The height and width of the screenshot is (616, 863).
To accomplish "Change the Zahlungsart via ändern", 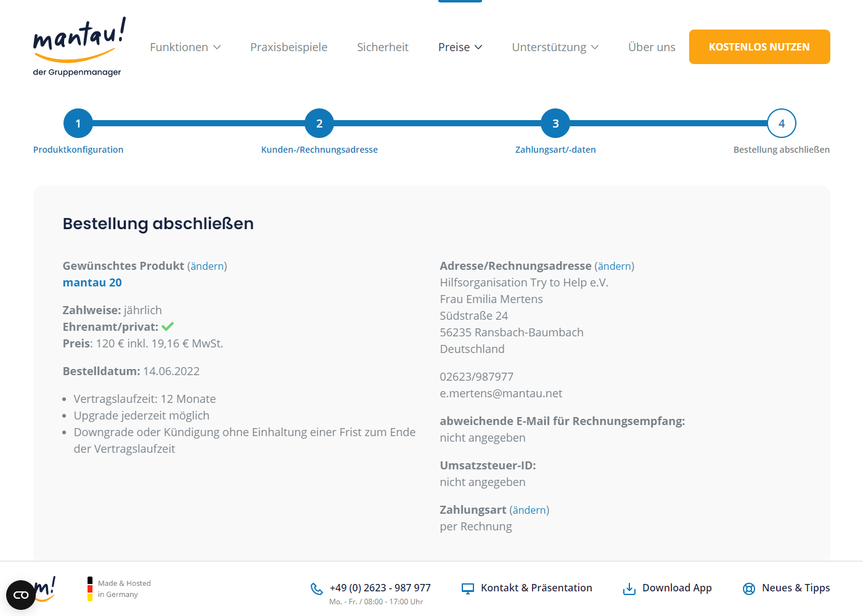I will [x=530, y=510].
